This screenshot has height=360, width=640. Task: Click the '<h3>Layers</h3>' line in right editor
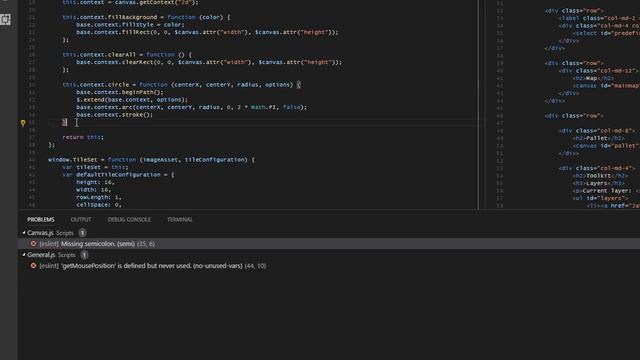pos(598,183)
